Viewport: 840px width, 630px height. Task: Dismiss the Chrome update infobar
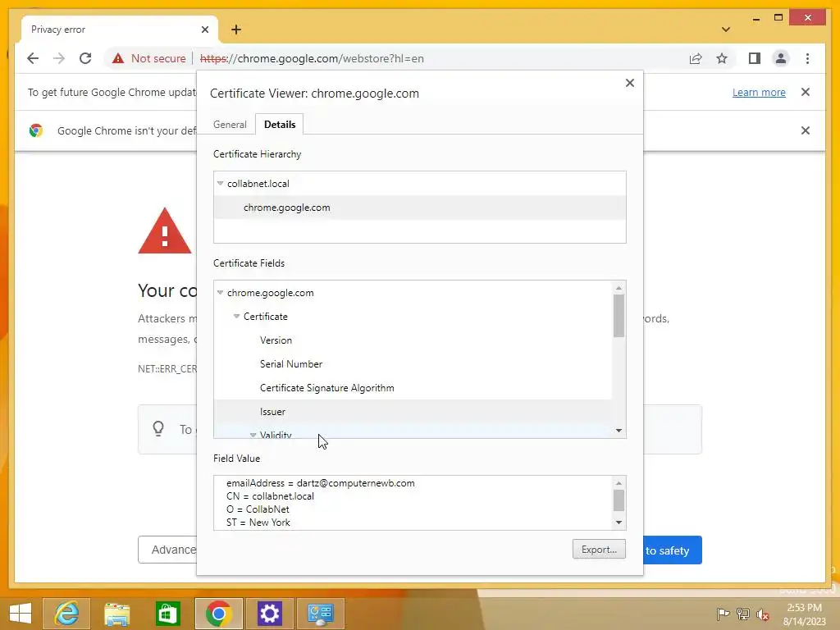pos(806,92)
